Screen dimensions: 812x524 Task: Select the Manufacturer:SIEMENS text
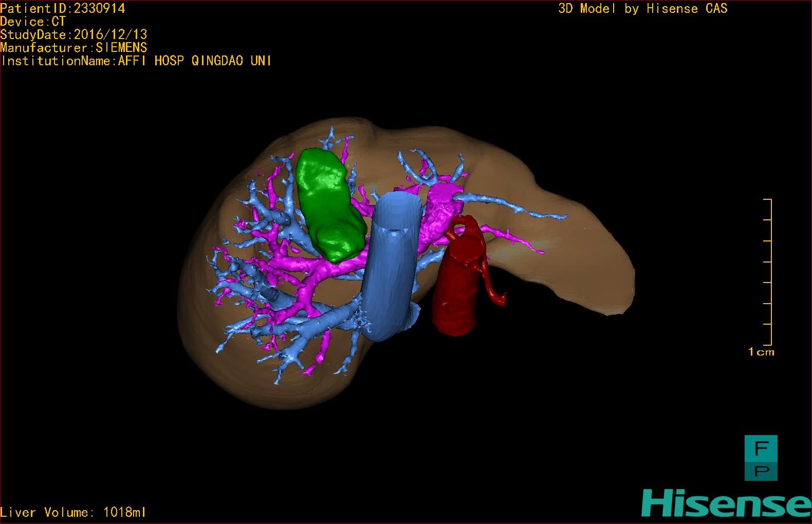pyautogui.click(x=74, y=48)
